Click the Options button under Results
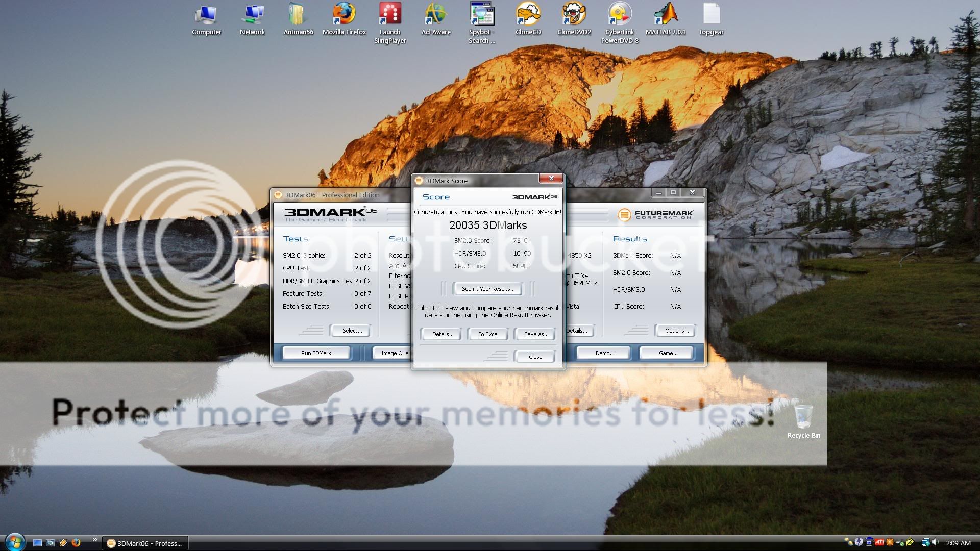 [x=676, y=331]
